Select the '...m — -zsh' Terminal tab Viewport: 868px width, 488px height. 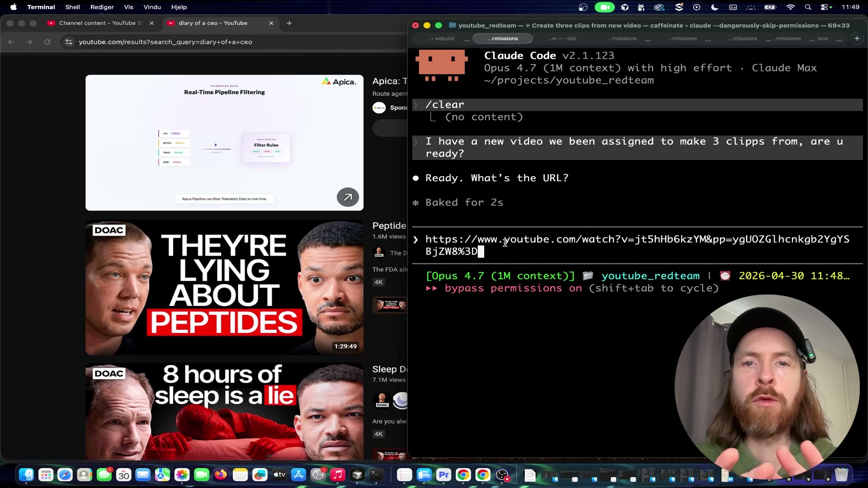coord(562,38)
